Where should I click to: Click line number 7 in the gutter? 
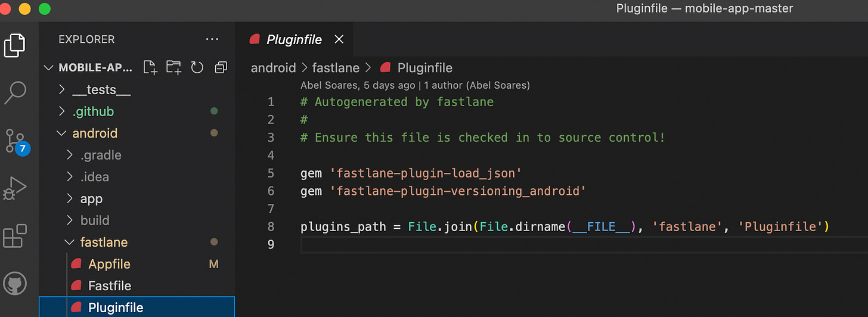coord(271,209)
